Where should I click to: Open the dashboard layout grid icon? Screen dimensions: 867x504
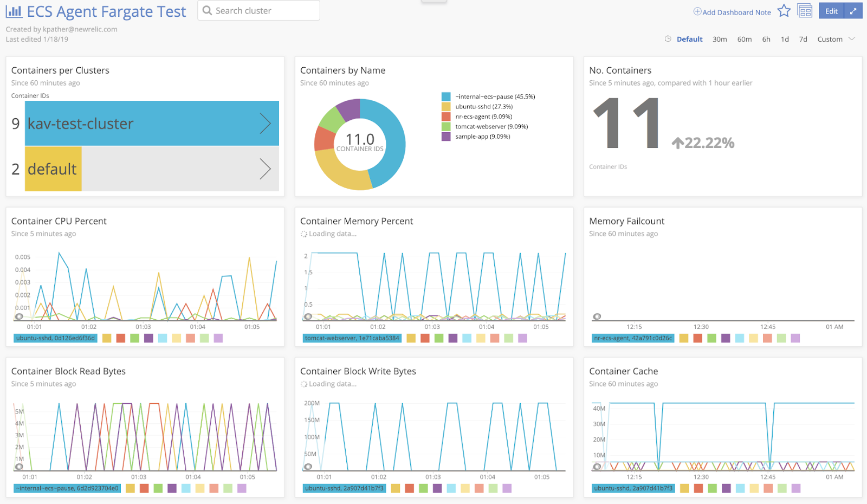click(x=805, y=11)
